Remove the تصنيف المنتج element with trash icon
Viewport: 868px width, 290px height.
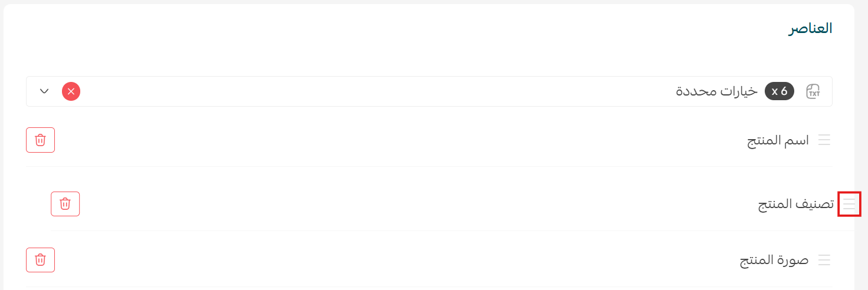[65, 204]
